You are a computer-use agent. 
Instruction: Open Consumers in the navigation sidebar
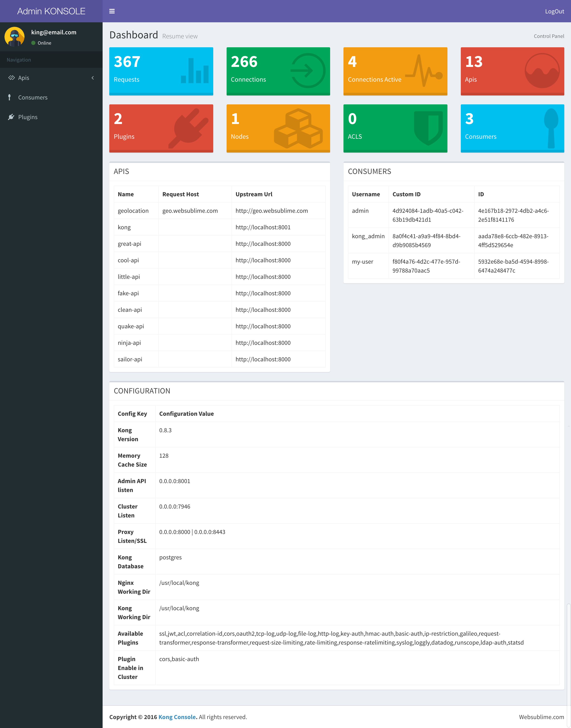pyautogui.click(x=51, y=97)
